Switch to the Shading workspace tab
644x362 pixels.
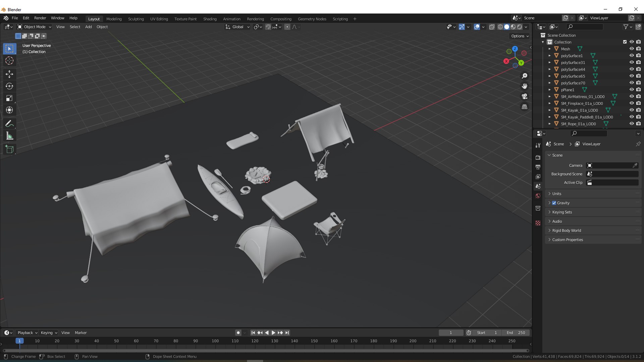(x=210, y=19)
